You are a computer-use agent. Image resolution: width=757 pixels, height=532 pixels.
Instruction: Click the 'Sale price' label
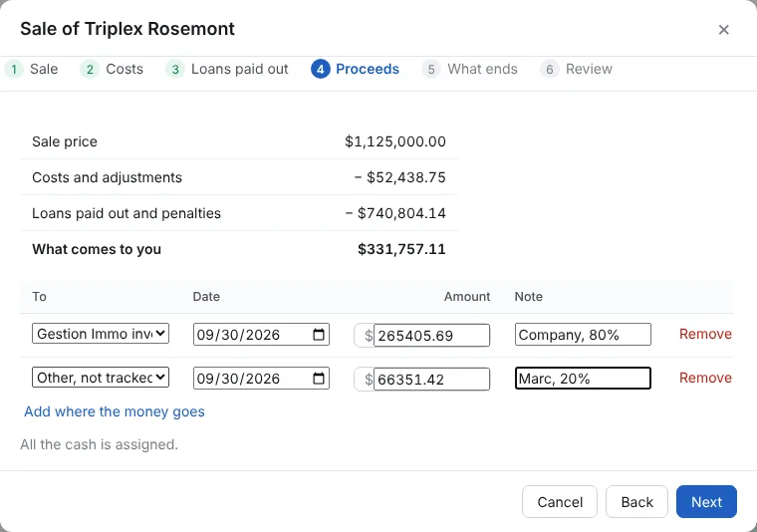[x=65, y=141]
